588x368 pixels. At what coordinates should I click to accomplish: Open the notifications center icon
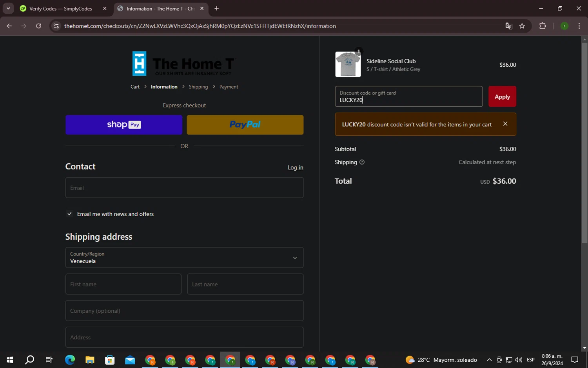575,360
